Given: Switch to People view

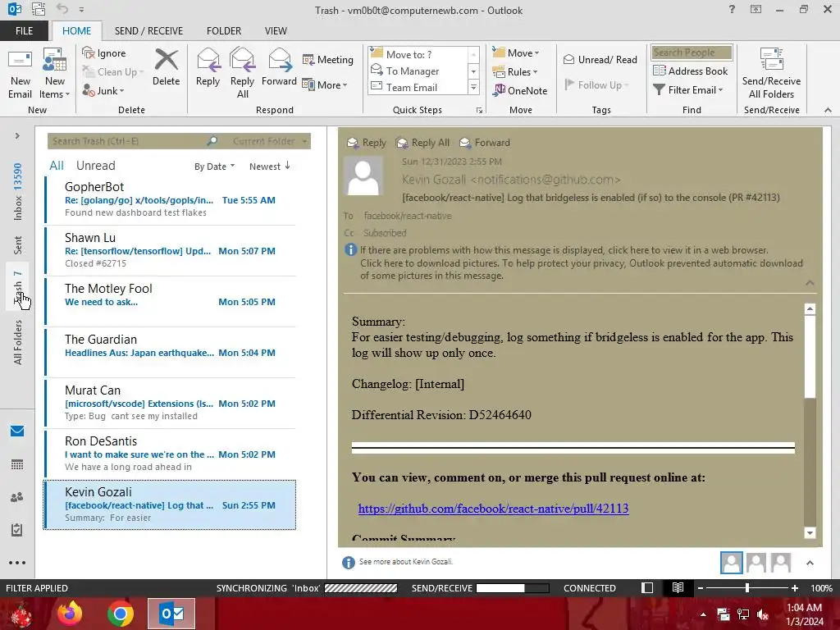Looking at the screenshot, I should click(x=17, y=497).
